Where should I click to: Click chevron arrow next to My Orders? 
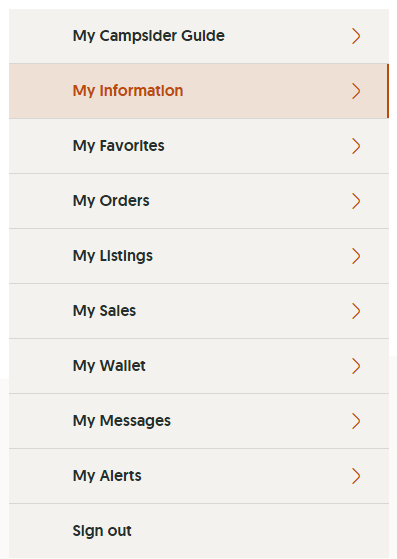[x=356, y=201]
